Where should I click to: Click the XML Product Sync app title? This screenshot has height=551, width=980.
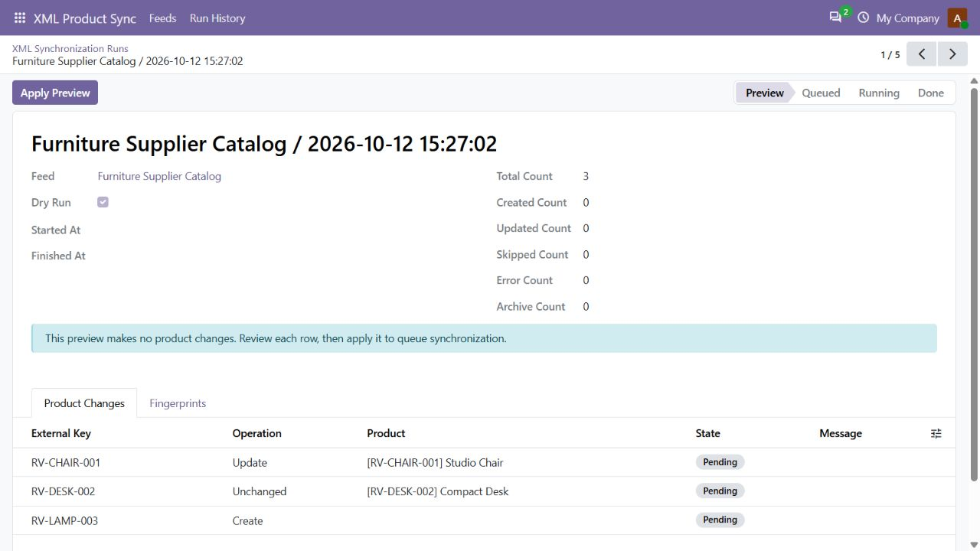coord(85,18)
